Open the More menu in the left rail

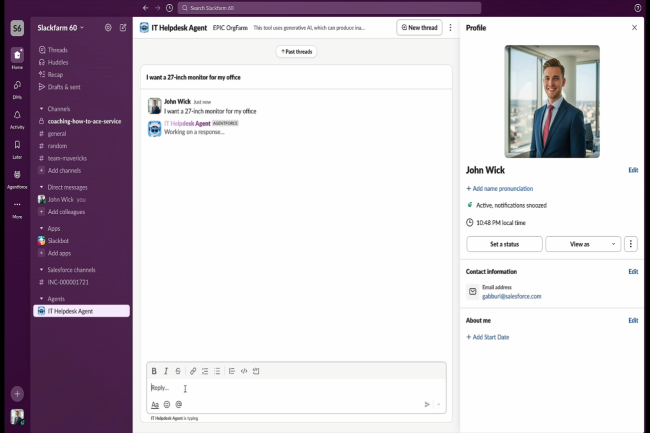[17, 208]
